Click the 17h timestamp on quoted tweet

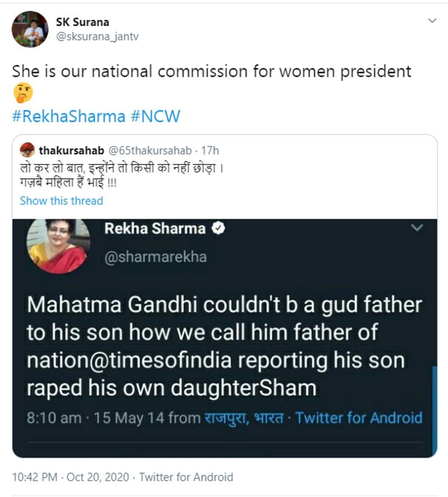pyautogui.click(x=210, y=151)
